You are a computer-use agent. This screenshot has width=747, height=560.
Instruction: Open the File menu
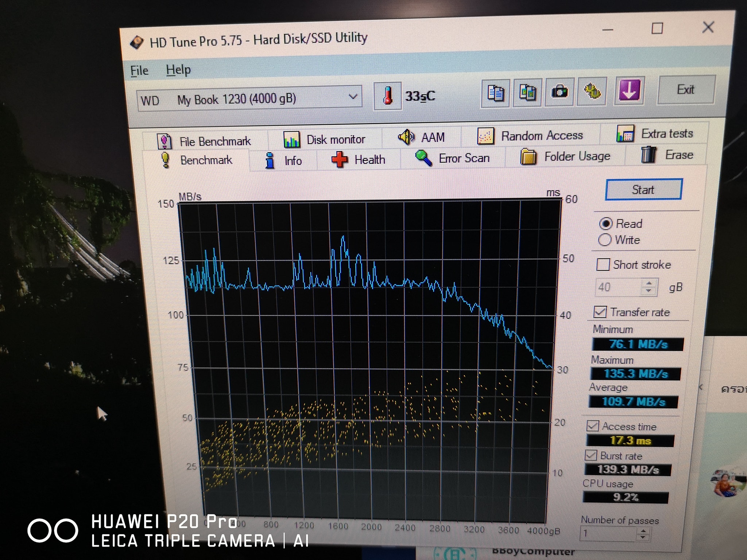point(139,71)
